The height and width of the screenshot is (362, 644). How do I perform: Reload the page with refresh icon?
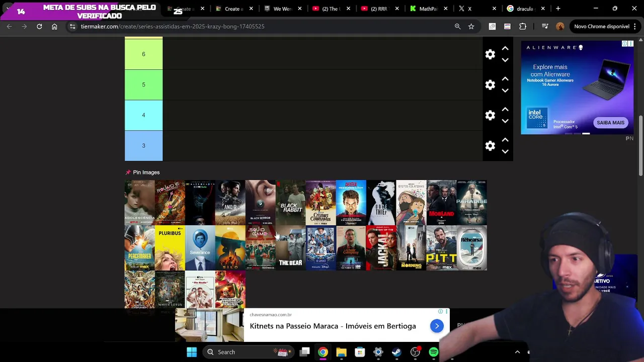coord(39,26)
